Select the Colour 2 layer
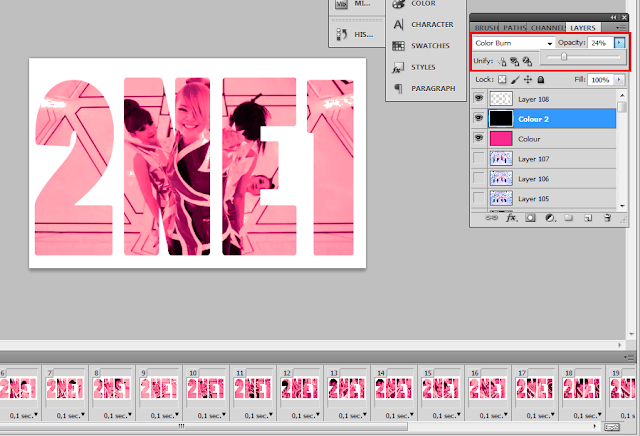Image resolution: width=640 pixels, height=436 pixels. [x=544, y=119]
